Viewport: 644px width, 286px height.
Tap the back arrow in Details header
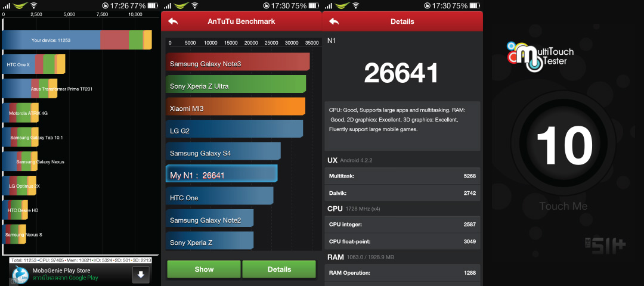point(334,21)
